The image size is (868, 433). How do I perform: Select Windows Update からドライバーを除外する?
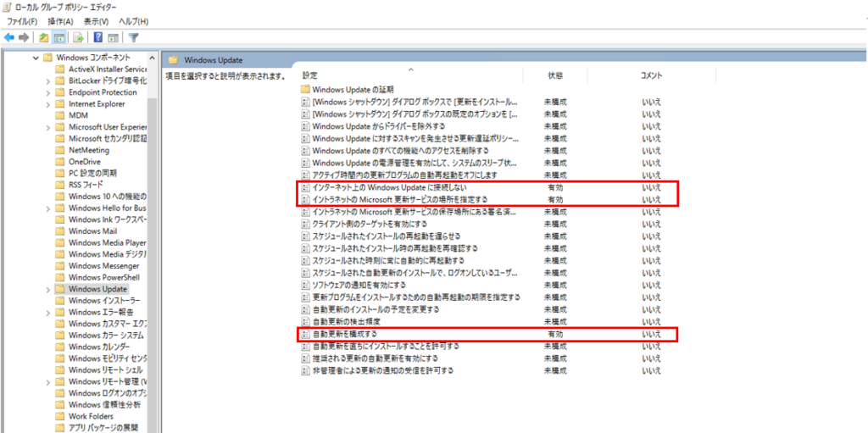tap(379, 126)
